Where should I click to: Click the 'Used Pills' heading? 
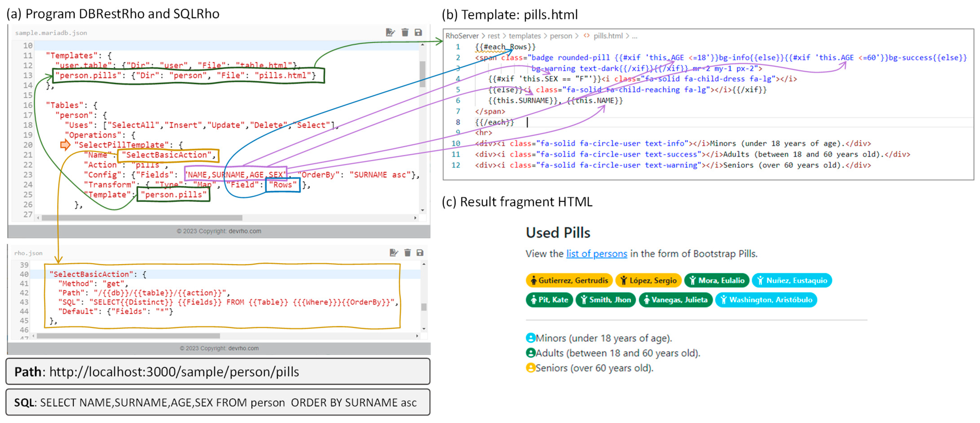coord(558,233)
